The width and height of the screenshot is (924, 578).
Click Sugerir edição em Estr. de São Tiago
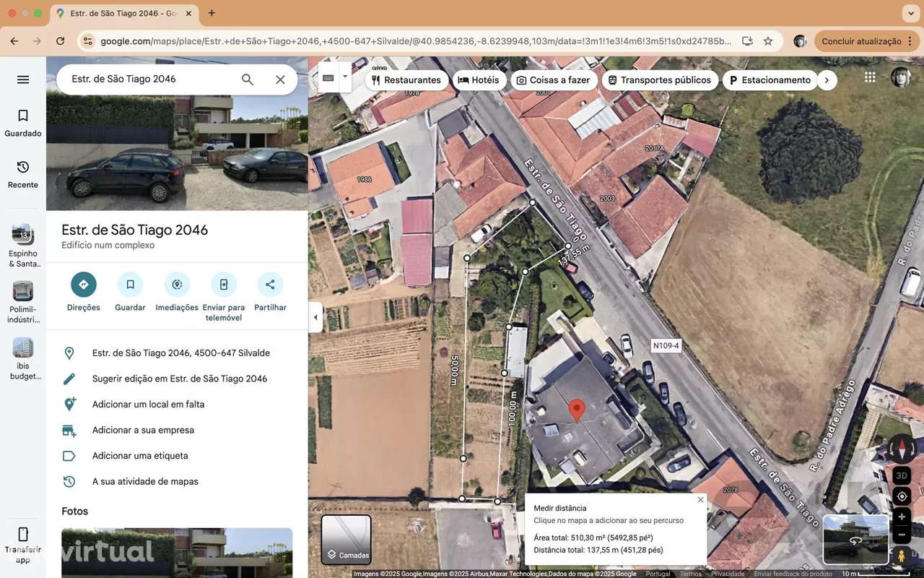click(x=179, y=379)
